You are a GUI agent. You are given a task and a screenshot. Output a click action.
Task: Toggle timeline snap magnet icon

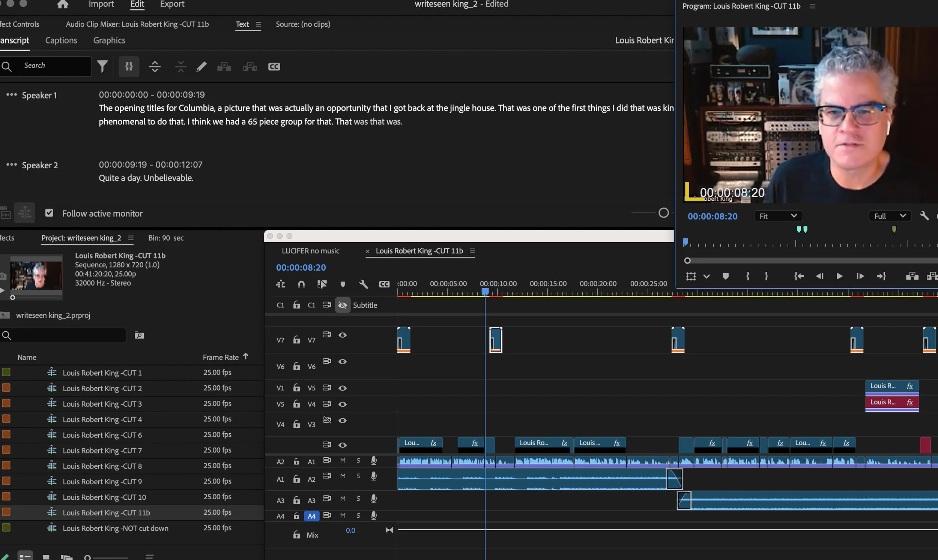301,284
